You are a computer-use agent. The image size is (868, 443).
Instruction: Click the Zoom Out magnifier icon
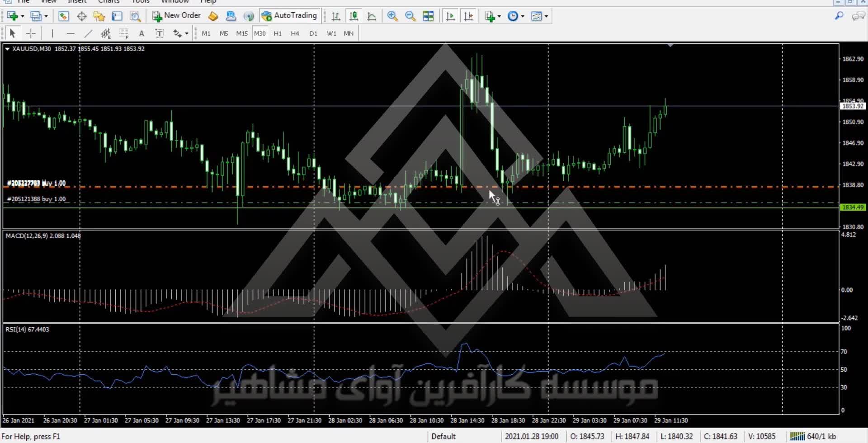point(410,16)
